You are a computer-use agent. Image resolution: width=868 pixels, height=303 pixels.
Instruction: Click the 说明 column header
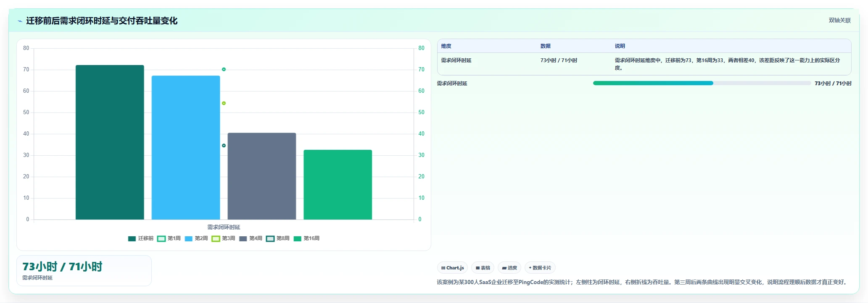(x=620, y=46)
